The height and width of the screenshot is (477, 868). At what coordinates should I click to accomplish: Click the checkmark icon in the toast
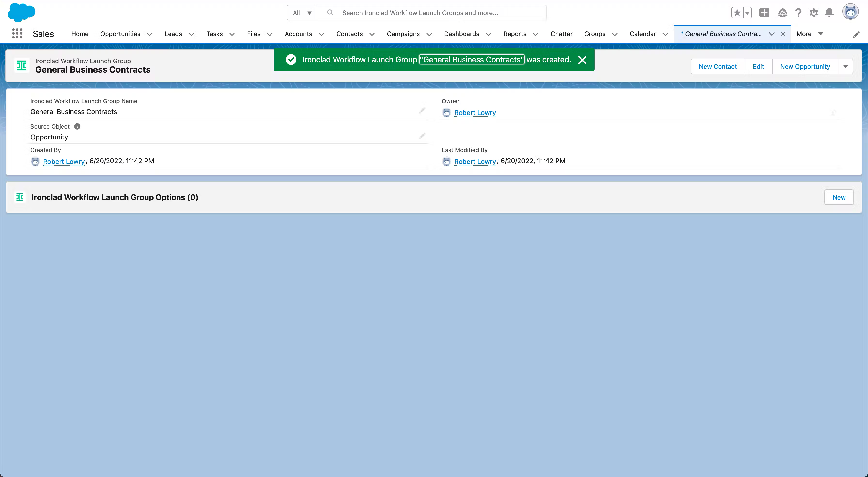coord(291,60)
